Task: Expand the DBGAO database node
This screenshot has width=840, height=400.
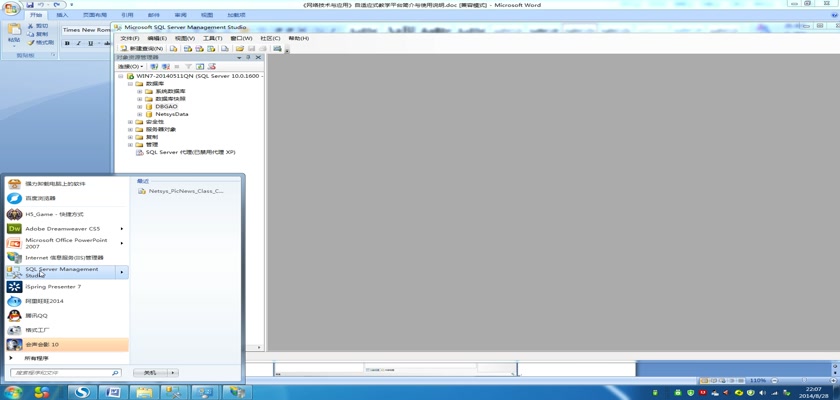Action: pos(140,107)
